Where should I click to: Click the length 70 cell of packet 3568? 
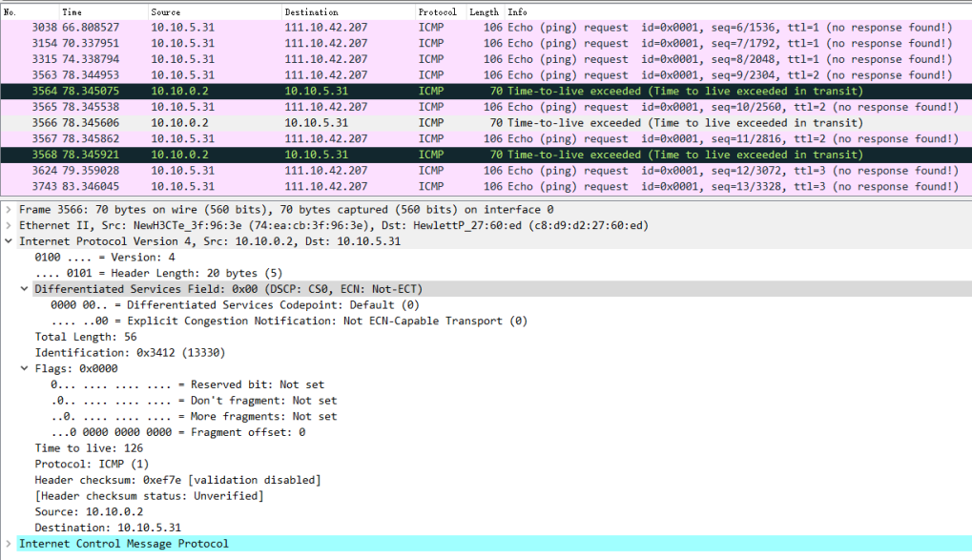(496, 156)
